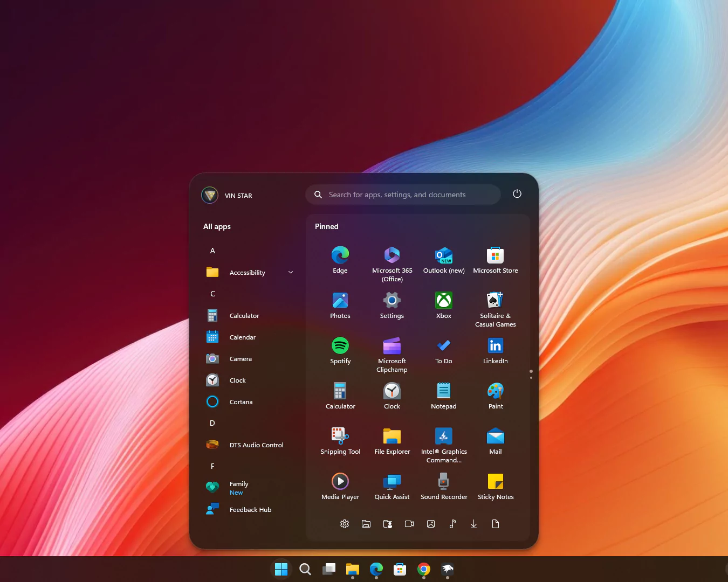Jump to letter A index header

pos(212,251)
